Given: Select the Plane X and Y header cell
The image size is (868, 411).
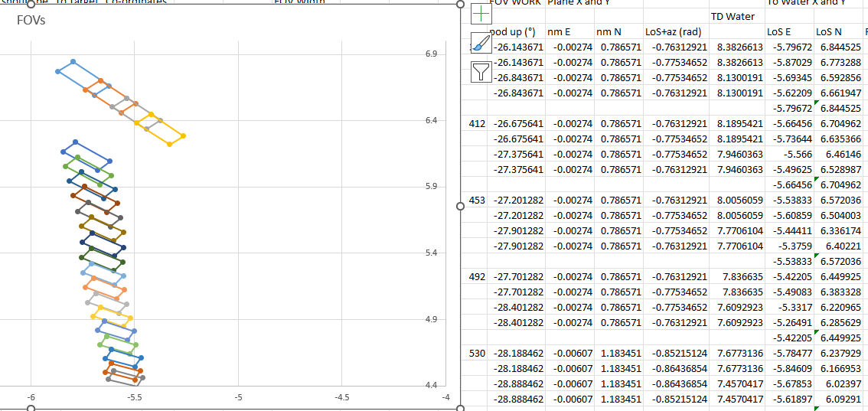Looking at the screenshot, I should click(x=577, y=3).
